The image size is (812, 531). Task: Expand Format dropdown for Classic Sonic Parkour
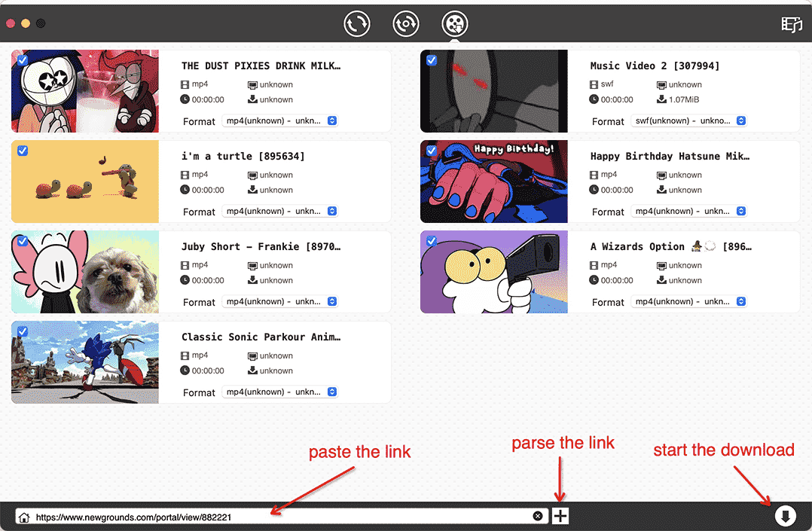[x=280, y=392]
